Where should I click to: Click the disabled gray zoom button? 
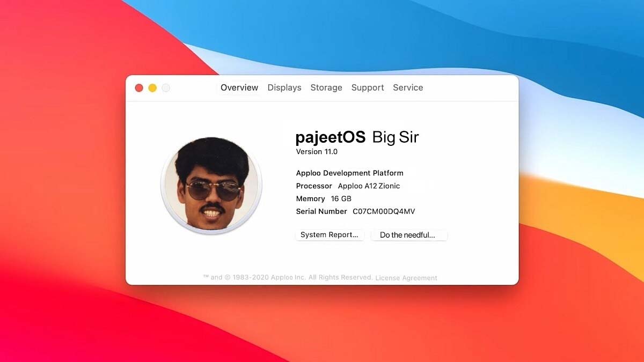pos(166,88)
